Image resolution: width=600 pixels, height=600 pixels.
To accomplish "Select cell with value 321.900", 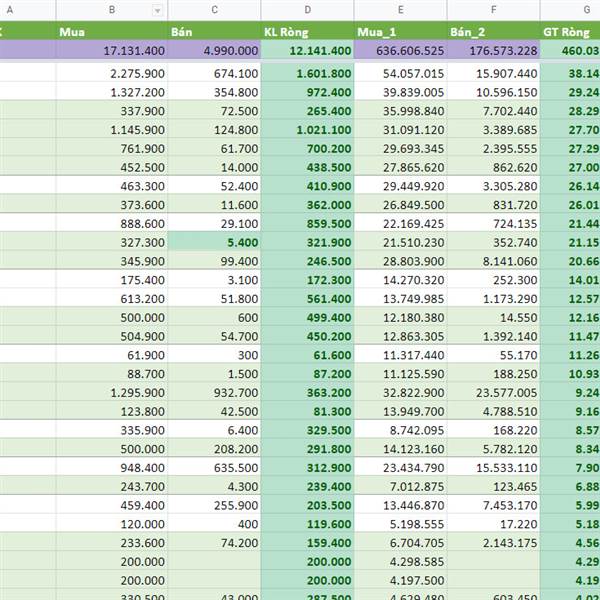I will 308,242.
